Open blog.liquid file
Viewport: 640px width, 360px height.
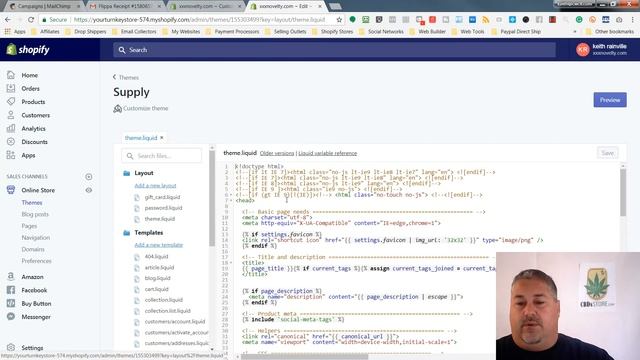[158, 278]
